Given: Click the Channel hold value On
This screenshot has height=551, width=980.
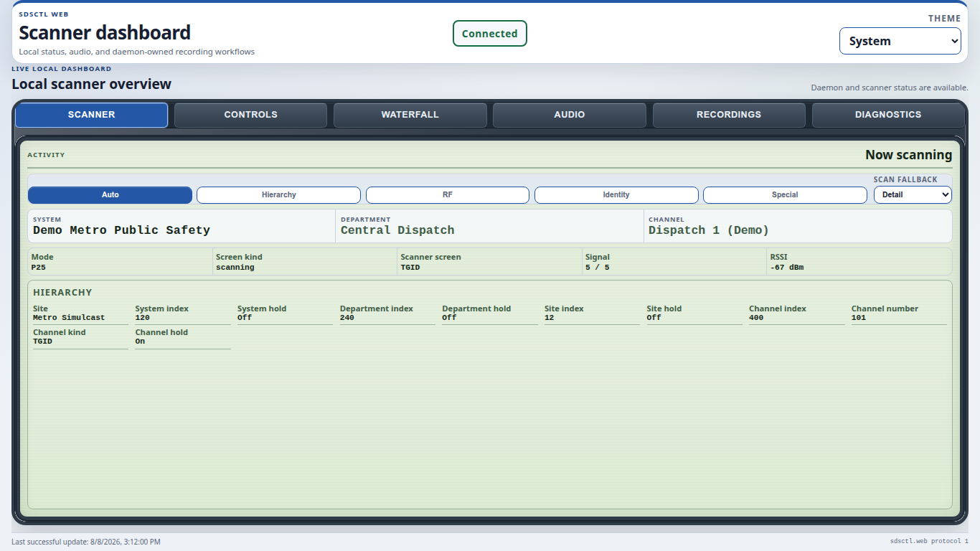Looking at the screenshot, I should coord(140,342).
